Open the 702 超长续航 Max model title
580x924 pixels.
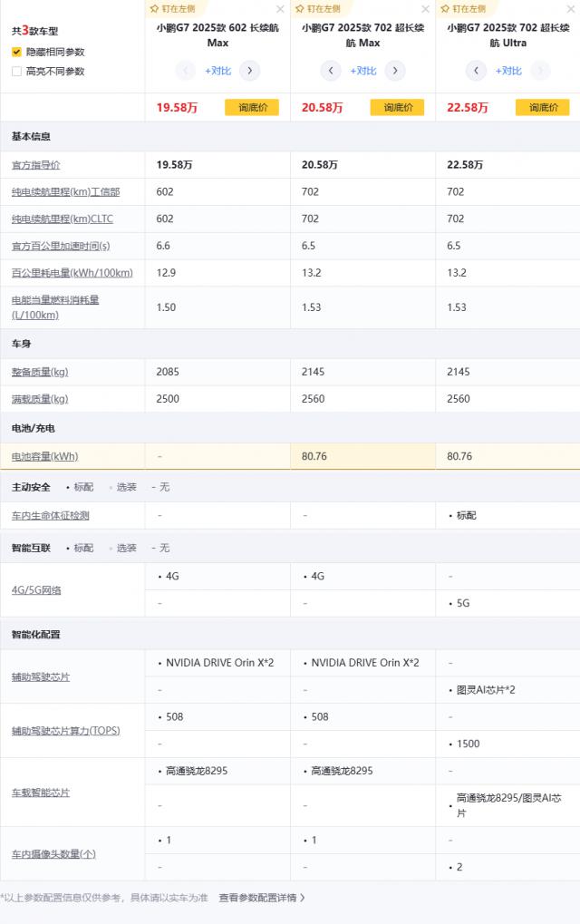pos(363,35)
